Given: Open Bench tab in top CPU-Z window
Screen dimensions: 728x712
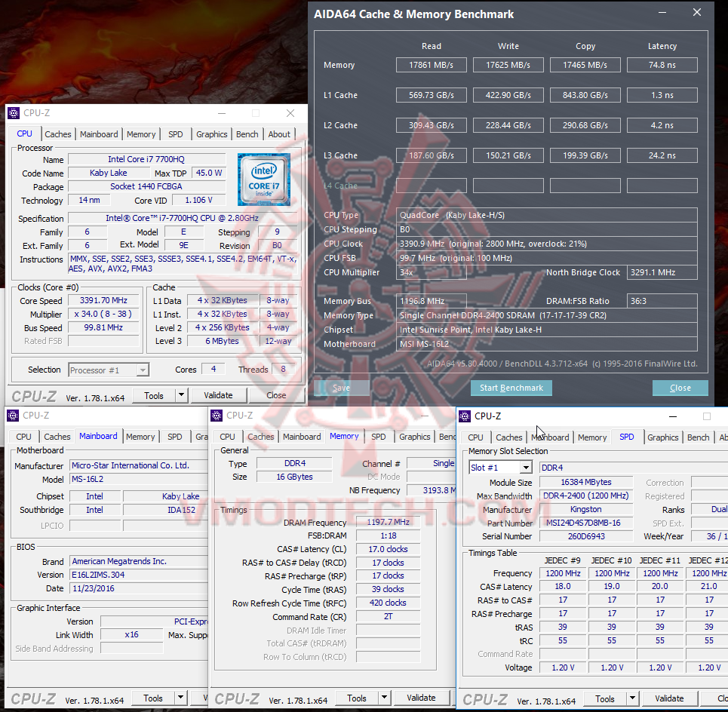Looking at the screenshot, I should 247,134.
